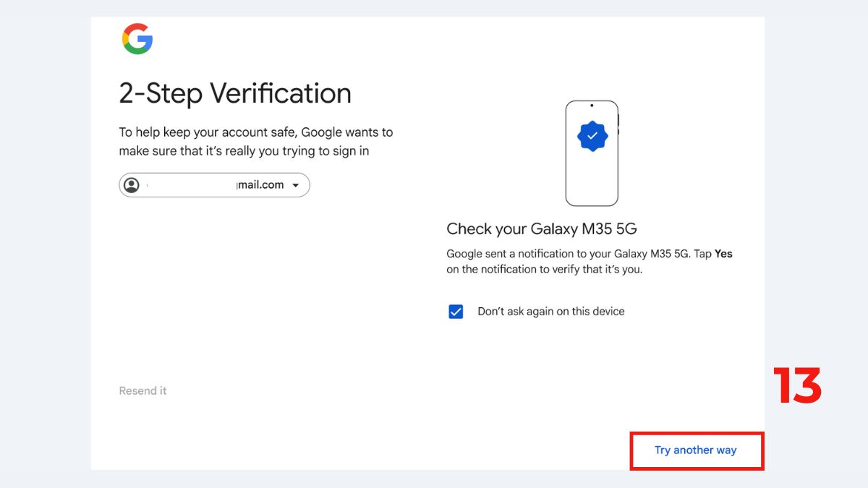Click the red number 13 graphic
Screen dimensions: 868x488
(799, 385)
